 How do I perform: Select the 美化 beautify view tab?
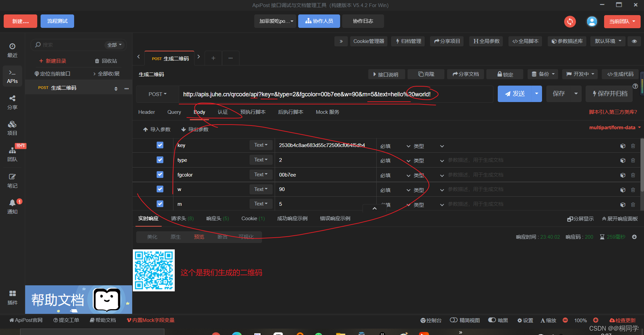(152, 237)
